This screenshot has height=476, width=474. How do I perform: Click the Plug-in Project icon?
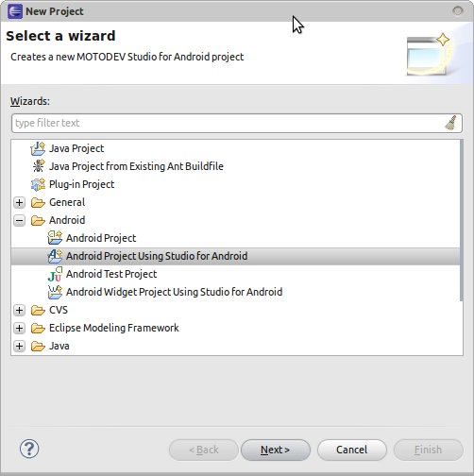(38, 184)
